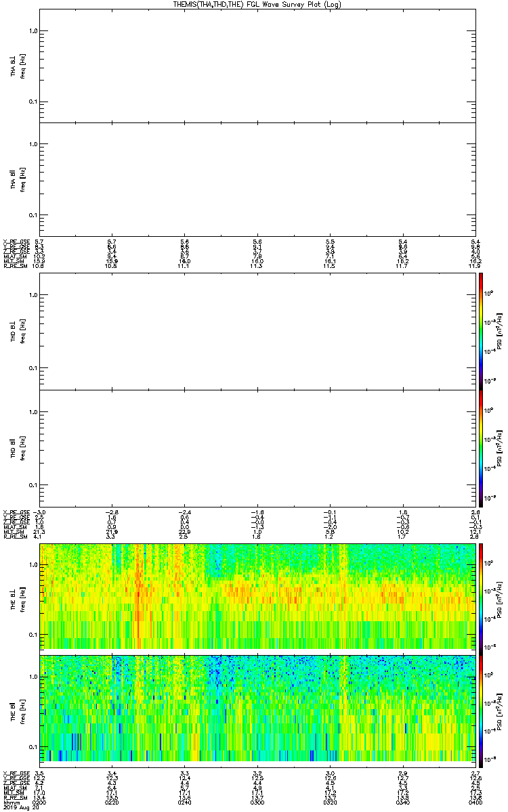Click the '0.1' frequency tick of THD BL panel
The height and width of the screenshot is (812, 508).
[x=33, y=368]
